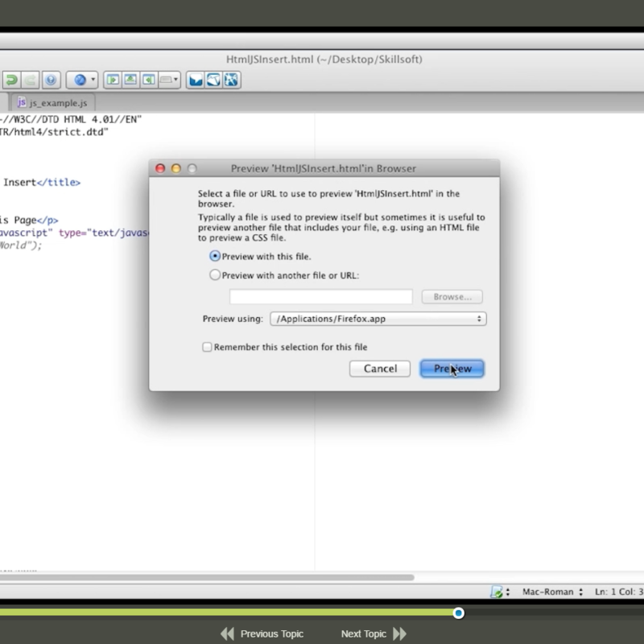Click the middle blue paper-plane toolbar icon
Image resolution: width=644 pixels, height=644 pixels.
point(213,80)
